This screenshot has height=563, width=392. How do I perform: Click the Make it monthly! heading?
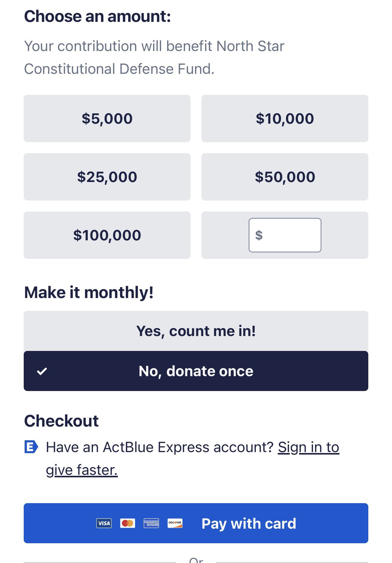coord(89,293)
